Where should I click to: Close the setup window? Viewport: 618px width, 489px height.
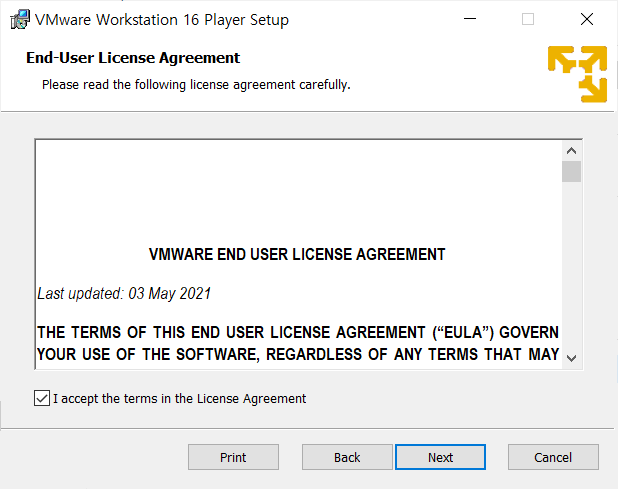coord(587,19)
